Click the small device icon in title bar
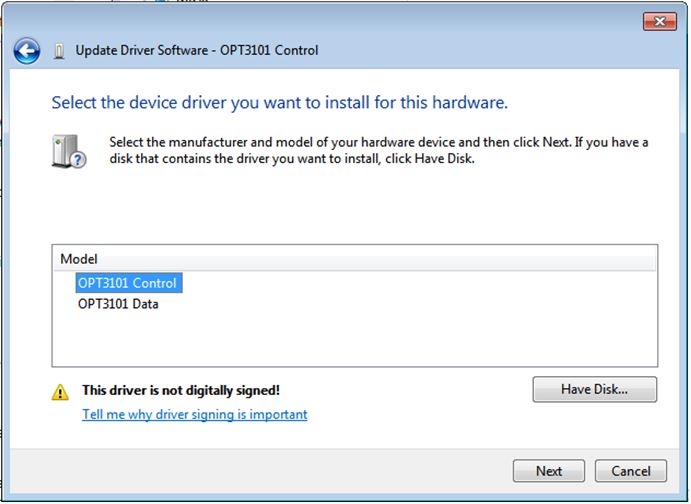 (59, 50)
